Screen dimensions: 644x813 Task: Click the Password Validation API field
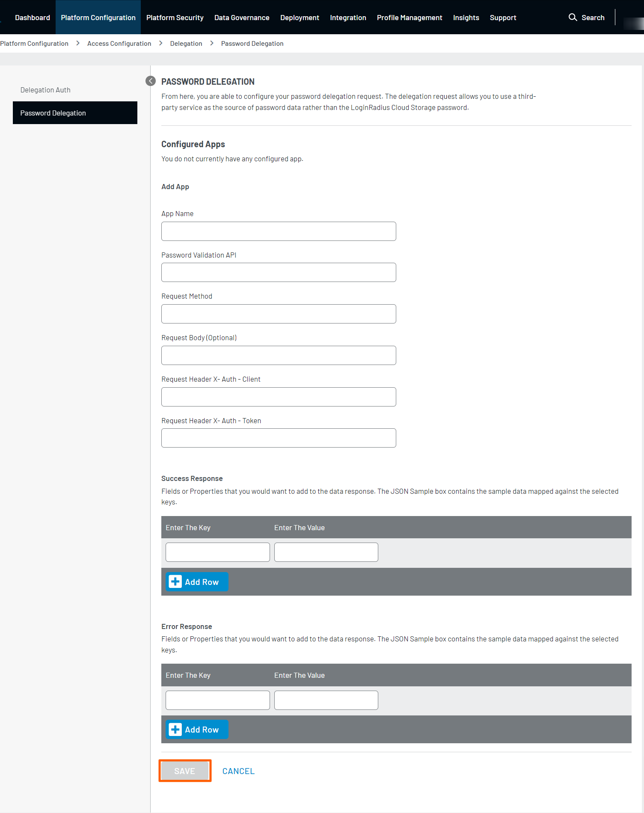click(x=278, y=272)
